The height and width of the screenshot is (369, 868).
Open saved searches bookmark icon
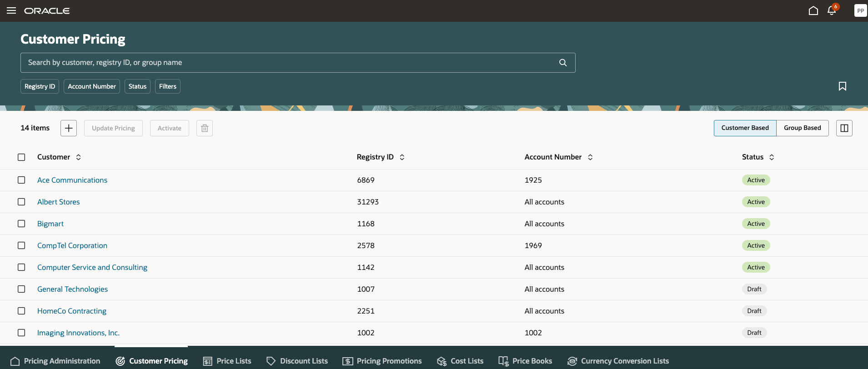point(843,86)
